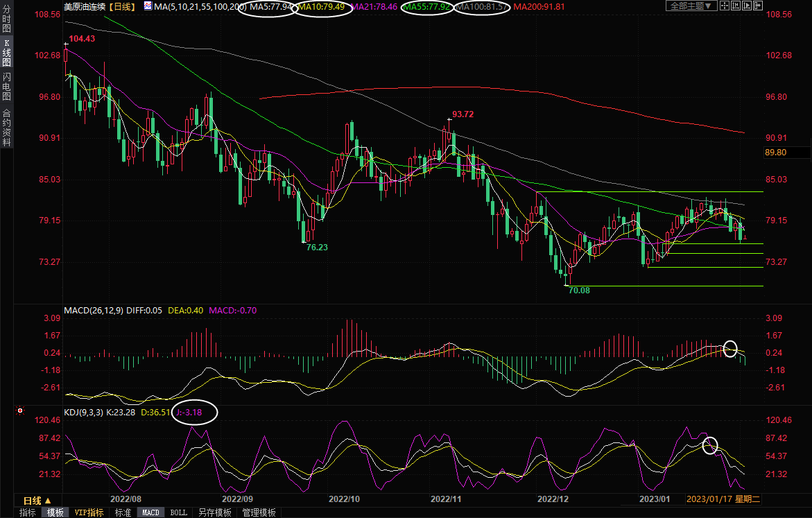Click the 管理模板 button
This screenshot has width=812, height=518.
click(259, 512)
